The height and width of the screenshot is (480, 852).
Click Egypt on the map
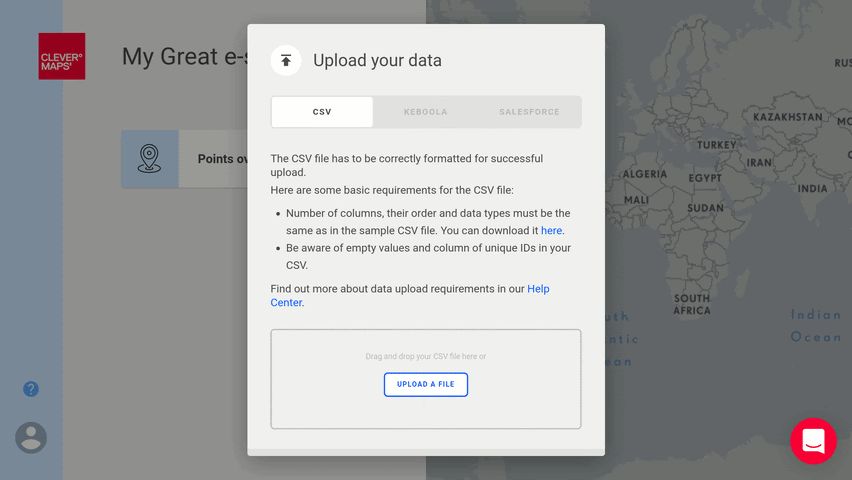click(x=704, y=178)
